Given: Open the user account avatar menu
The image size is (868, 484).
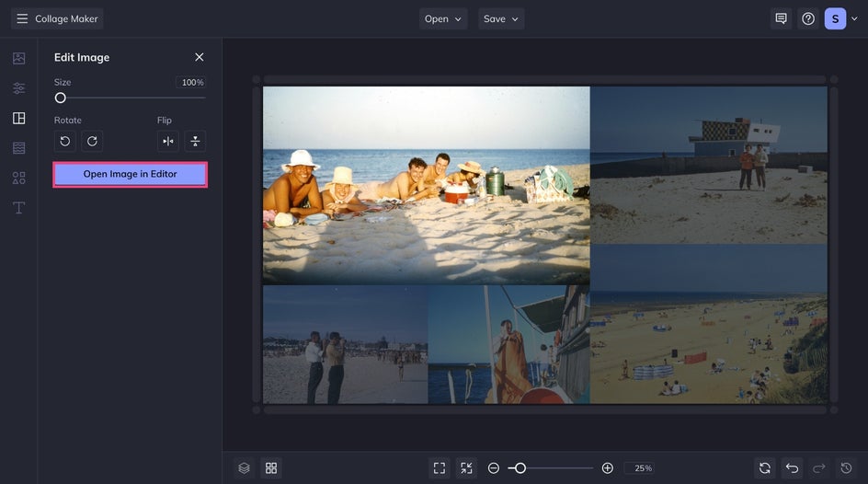Looking at the screenshot, I should click(x=835, y=18).
